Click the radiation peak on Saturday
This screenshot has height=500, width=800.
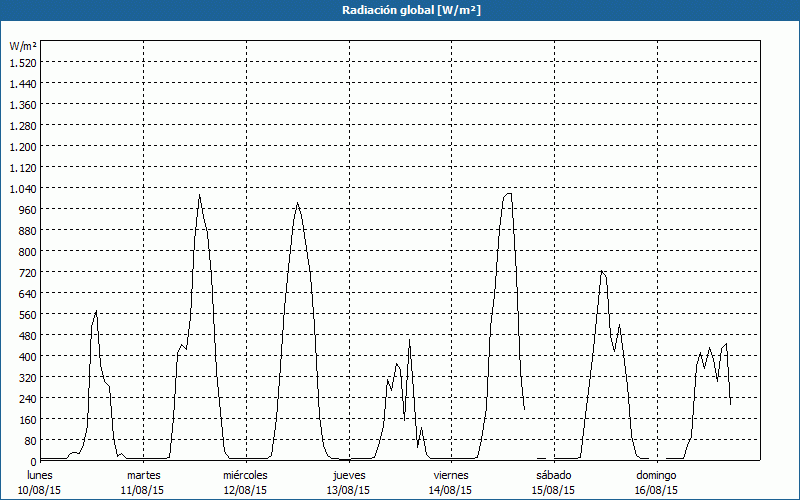pyautogui.click(x=601, y=271)
